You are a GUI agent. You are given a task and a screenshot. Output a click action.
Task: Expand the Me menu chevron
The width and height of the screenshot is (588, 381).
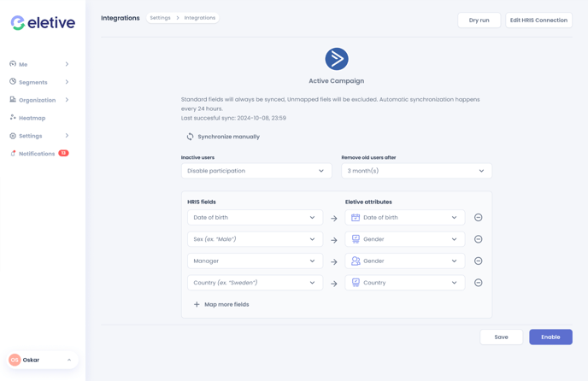pyautogui.click(x=67, y=64)
